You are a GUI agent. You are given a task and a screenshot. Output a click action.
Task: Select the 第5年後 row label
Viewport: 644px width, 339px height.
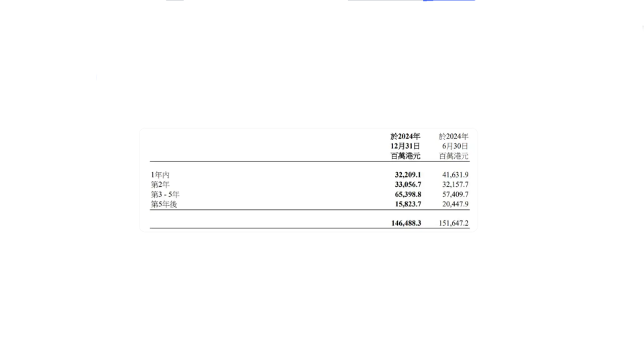(164, 204)
